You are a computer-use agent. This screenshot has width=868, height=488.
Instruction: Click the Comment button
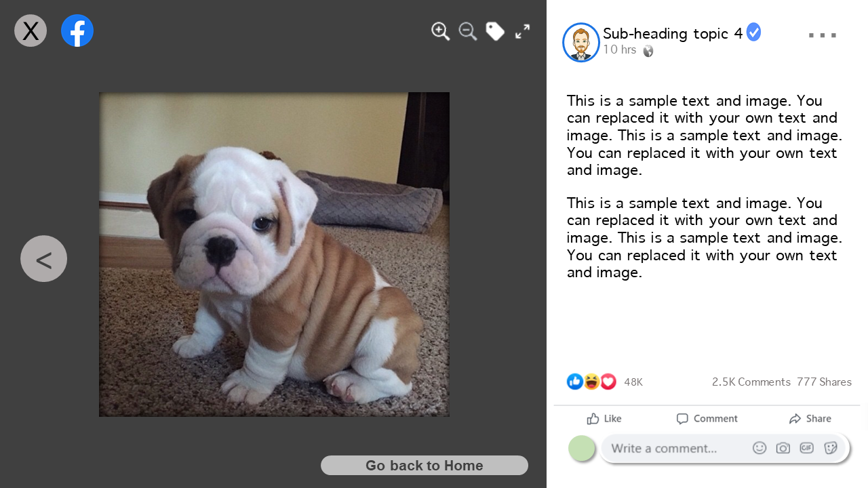707,419
